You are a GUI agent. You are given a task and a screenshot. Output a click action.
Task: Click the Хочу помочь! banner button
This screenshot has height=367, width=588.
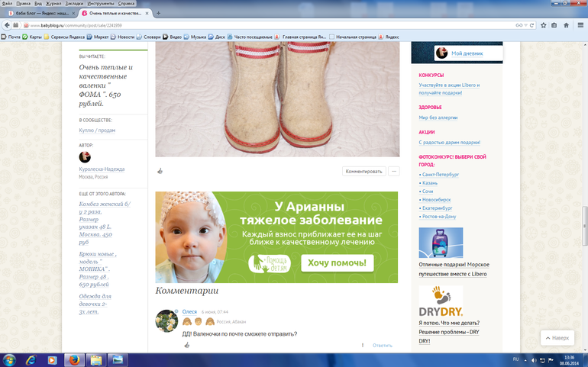[x=337, y=262]
